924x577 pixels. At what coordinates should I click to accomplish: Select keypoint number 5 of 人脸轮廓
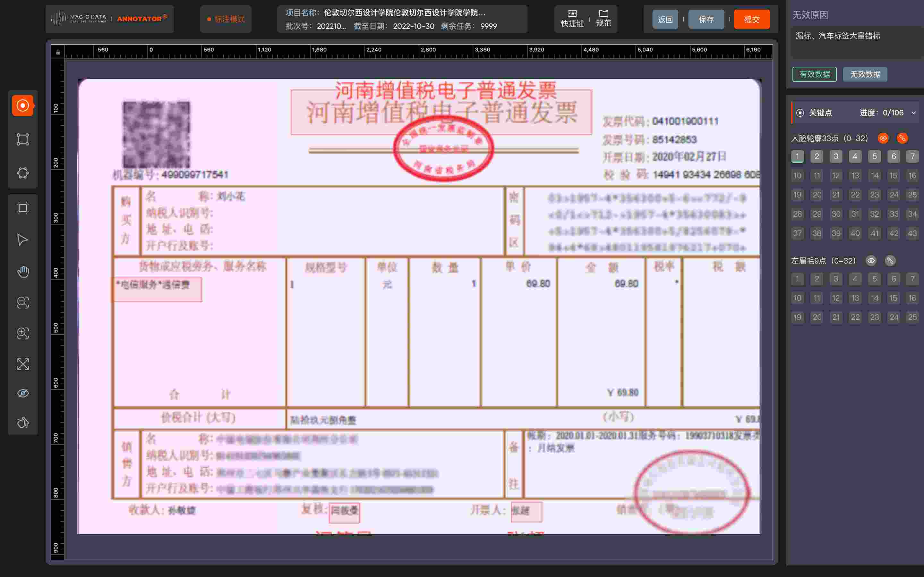coord(874,156)
